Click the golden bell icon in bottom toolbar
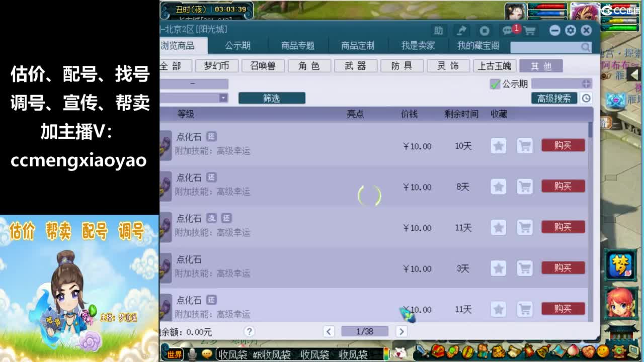644x362 pixels. click(542, 351)
